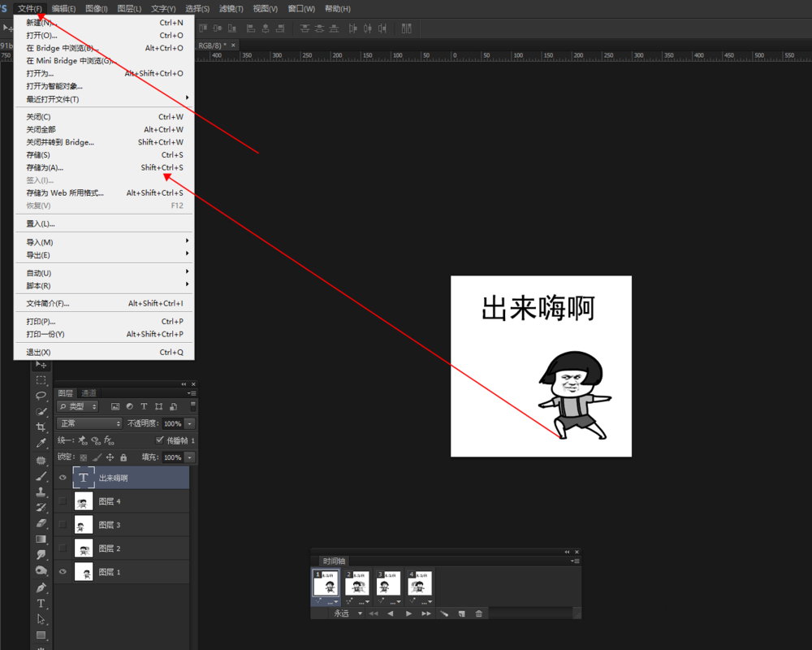Expand the 最近打开文件(T) submenu
Image resolution: width=812 pixels, height=650 pixels.
104,99
